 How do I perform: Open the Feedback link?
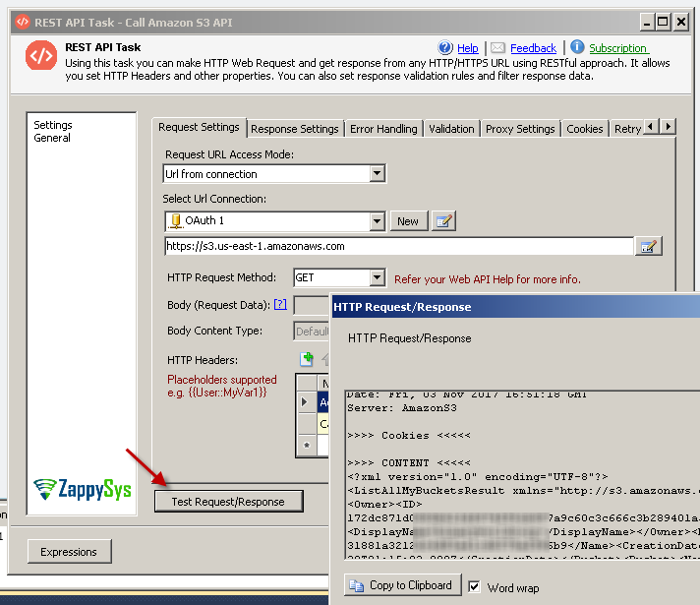click(533, 48)
